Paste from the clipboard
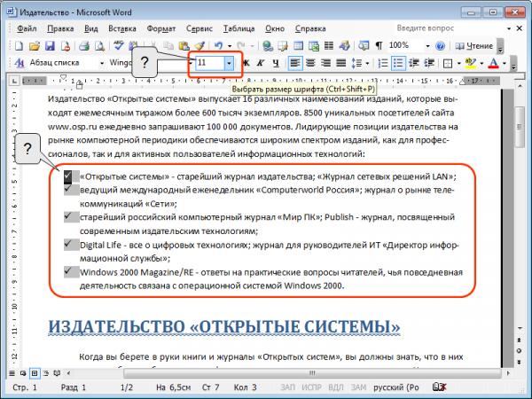Image resolution: width=532 pixels, height=399 pixels. coord(184,45)
